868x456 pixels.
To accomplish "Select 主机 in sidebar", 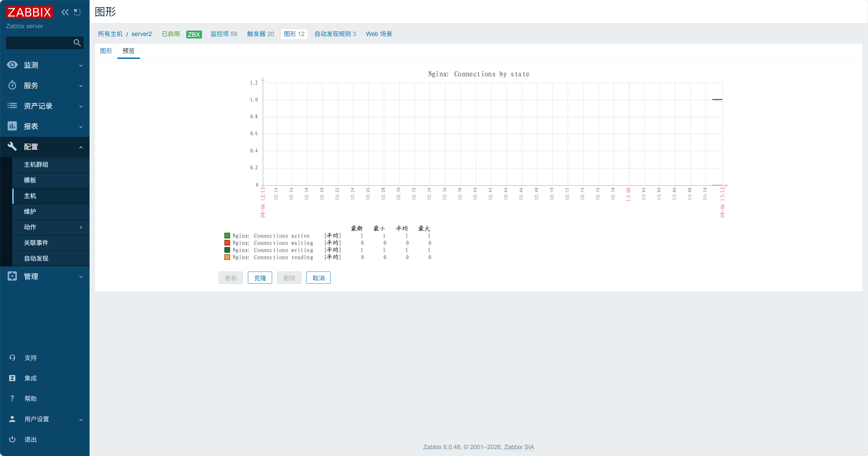I will coord(51,196).
